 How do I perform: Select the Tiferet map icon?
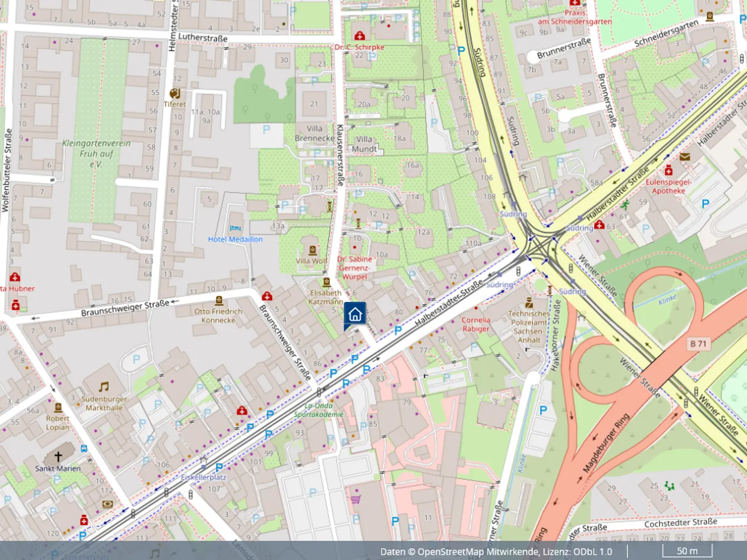174,94
